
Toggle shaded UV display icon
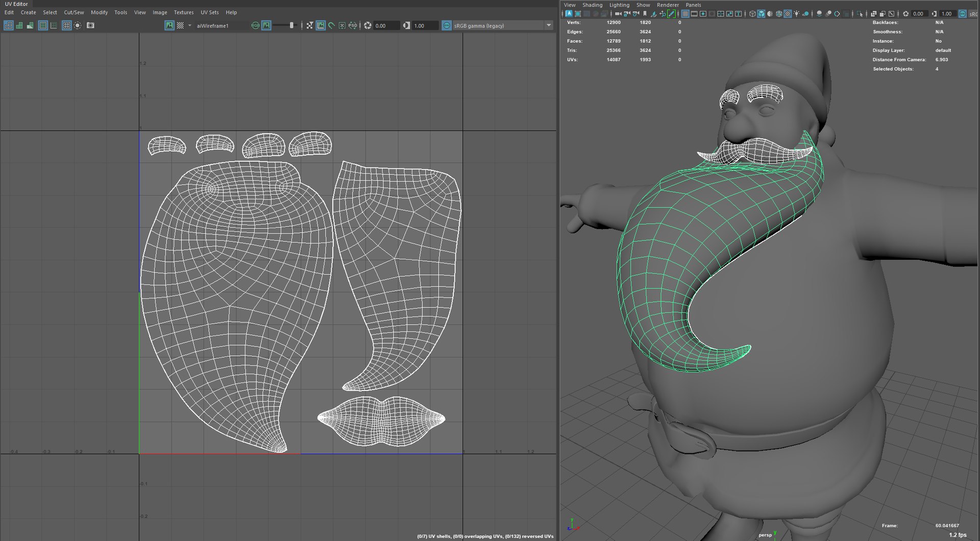pos(19,26)
